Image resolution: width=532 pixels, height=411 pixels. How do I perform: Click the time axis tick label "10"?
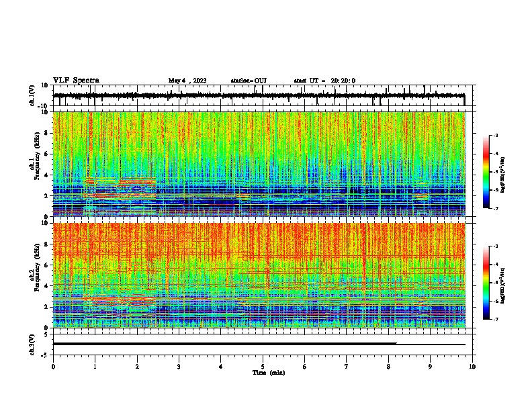pyautogui.click(x=472, y=367)
